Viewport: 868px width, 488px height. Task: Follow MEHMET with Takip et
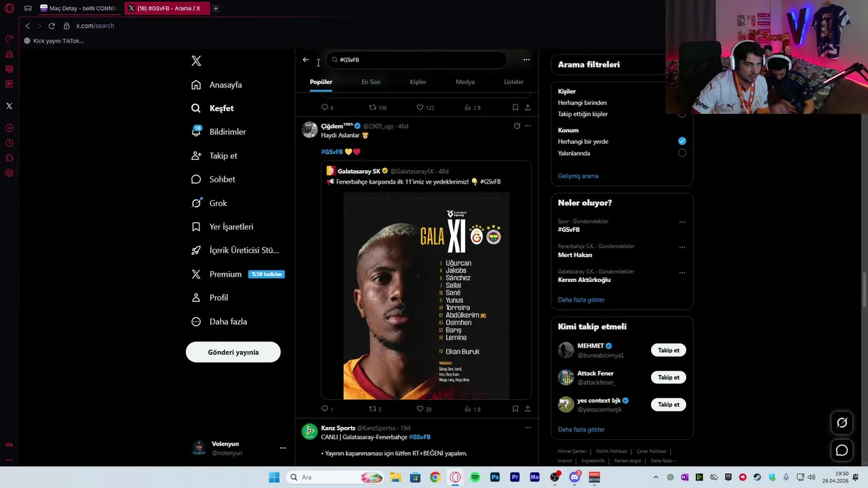(x=668, y=350)
